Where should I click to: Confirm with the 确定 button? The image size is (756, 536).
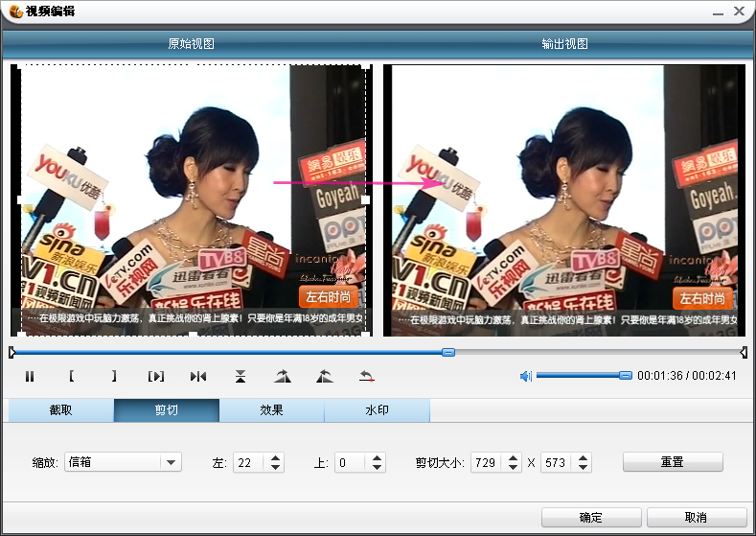pyautogui.click(x=591, y=518)
